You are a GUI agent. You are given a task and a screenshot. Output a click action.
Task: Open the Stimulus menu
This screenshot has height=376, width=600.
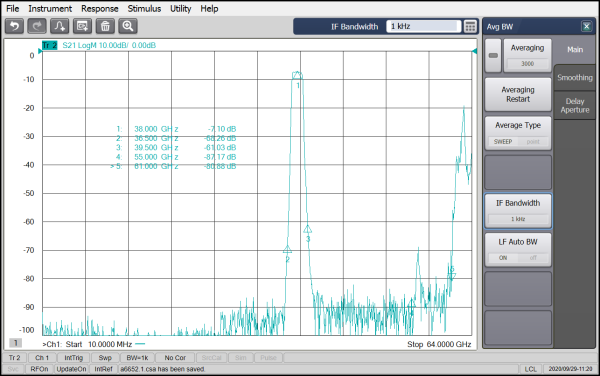coord(144,8)
